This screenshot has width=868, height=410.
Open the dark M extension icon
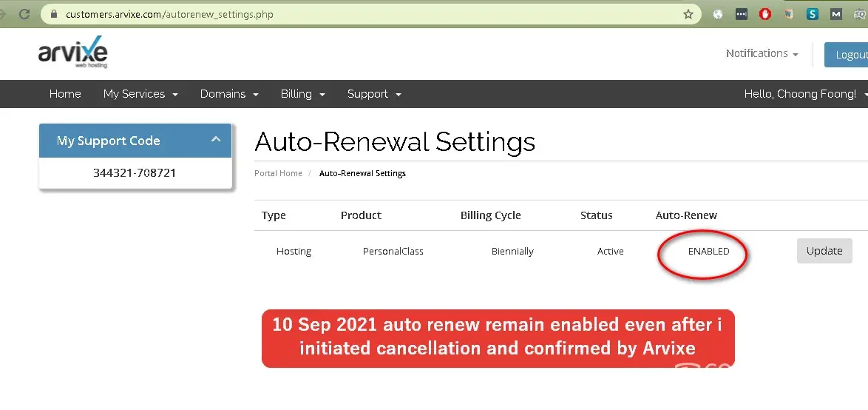(x=835, y=14)
